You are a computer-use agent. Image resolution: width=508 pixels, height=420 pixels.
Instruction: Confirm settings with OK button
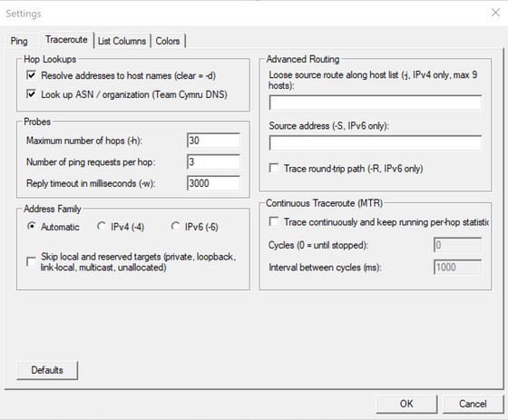406,404
